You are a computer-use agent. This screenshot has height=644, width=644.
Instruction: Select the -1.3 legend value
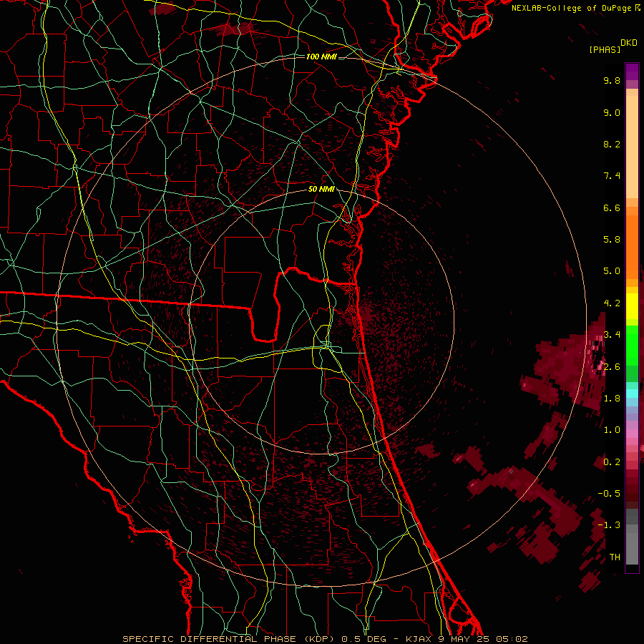click(x=609, y=525)
